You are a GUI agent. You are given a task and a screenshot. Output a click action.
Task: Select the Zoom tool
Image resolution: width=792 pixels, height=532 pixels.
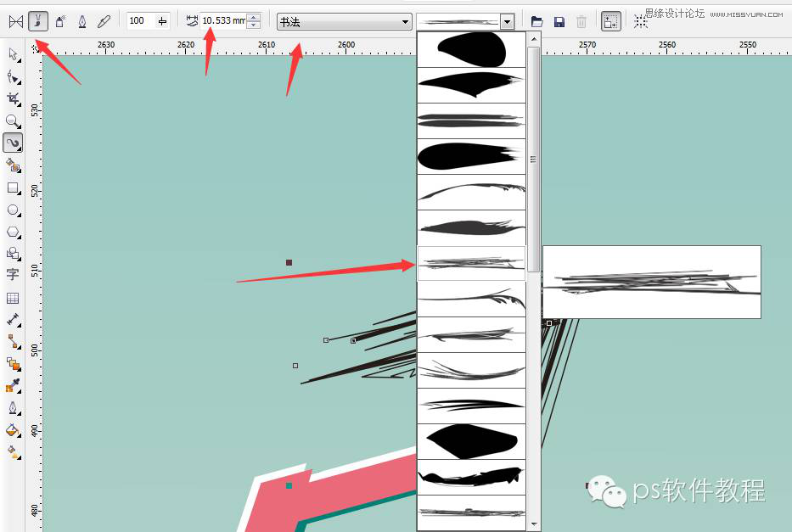point(14,120)
